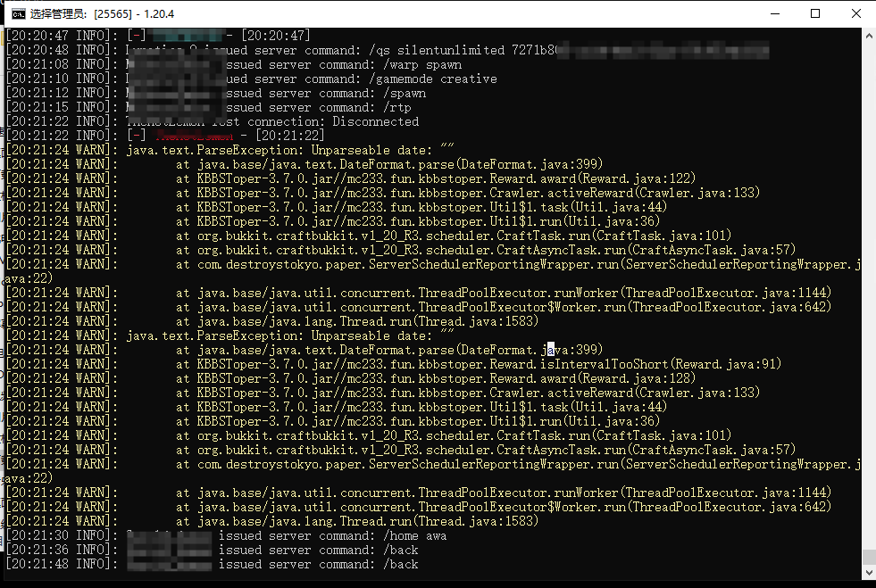Click the '/spawn' command on the 20:21:12 line
Viewport: 876px width, 588px height.
coord(405,94)
